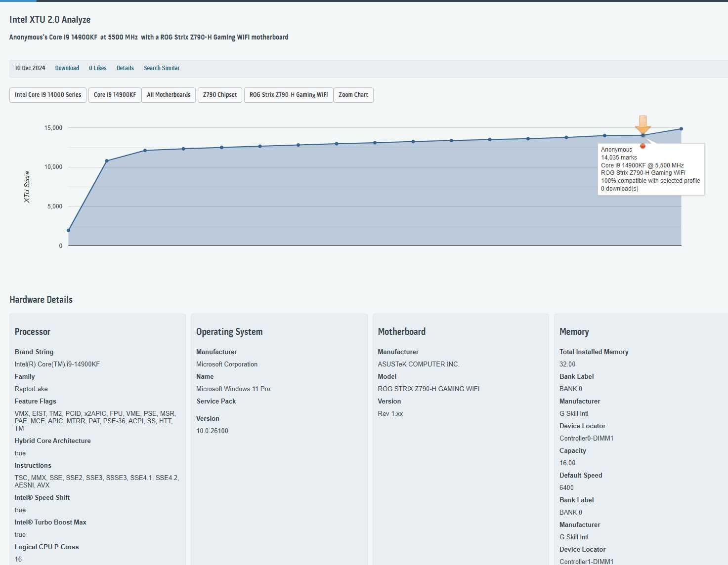Click Intel(R) Core(TM) i9-14900KF brand string
This screenshot has height=565, width=728.
(57, 364)
